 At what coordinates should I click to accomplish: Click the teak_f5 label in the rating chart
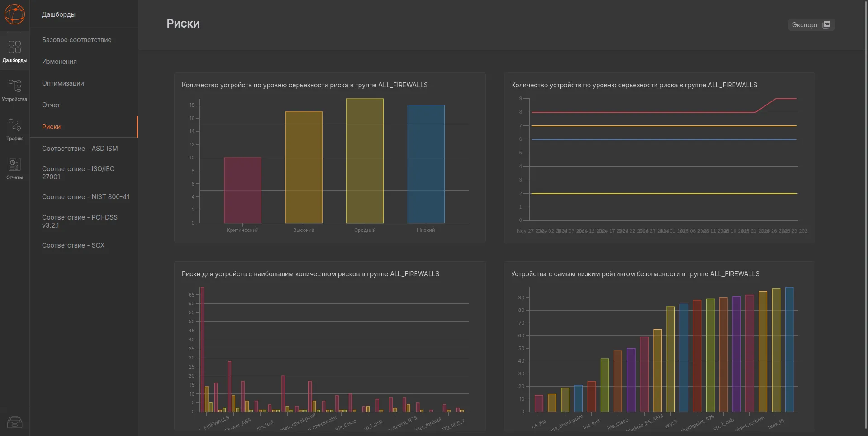point(776,424)
